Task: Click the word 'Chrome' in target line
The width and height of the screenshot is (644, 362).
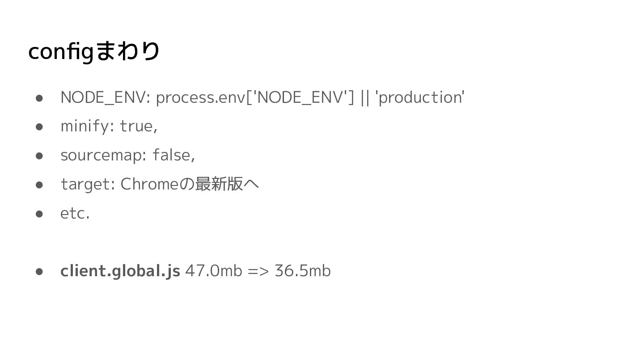Action: pos(149,184)
